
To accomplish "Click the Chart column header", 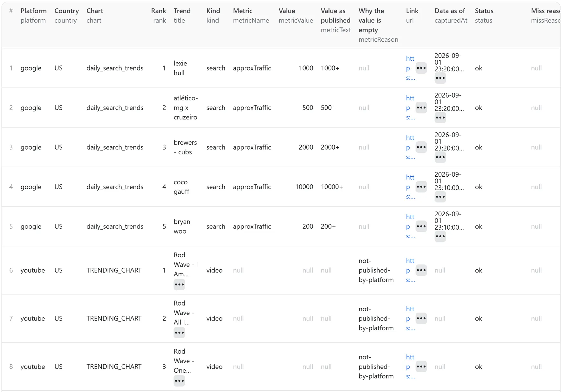I will coord(95,16).
